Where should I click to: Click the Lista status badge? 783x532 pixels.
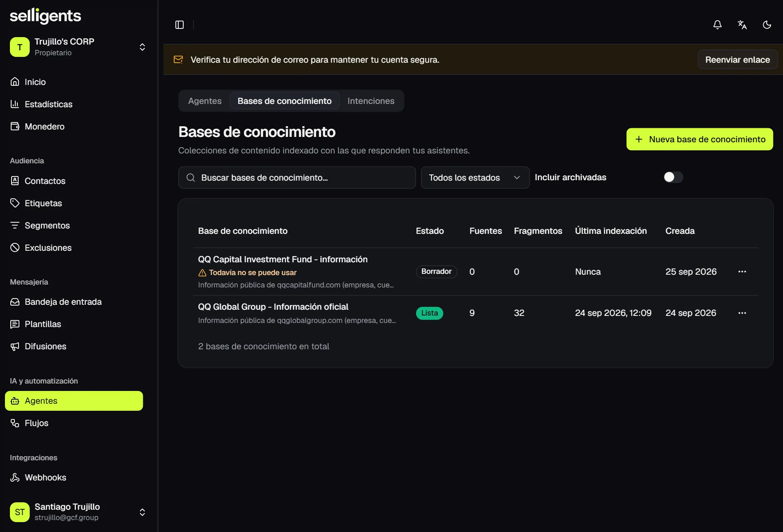click(x=429, y=313)
